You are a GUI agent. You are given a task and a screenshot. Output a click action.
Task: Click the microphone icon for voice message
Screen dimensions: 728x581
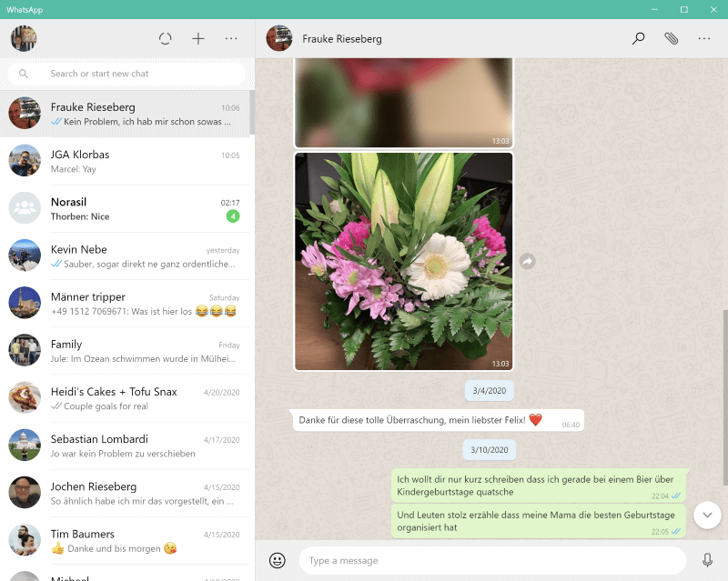(x=709, y=559)
